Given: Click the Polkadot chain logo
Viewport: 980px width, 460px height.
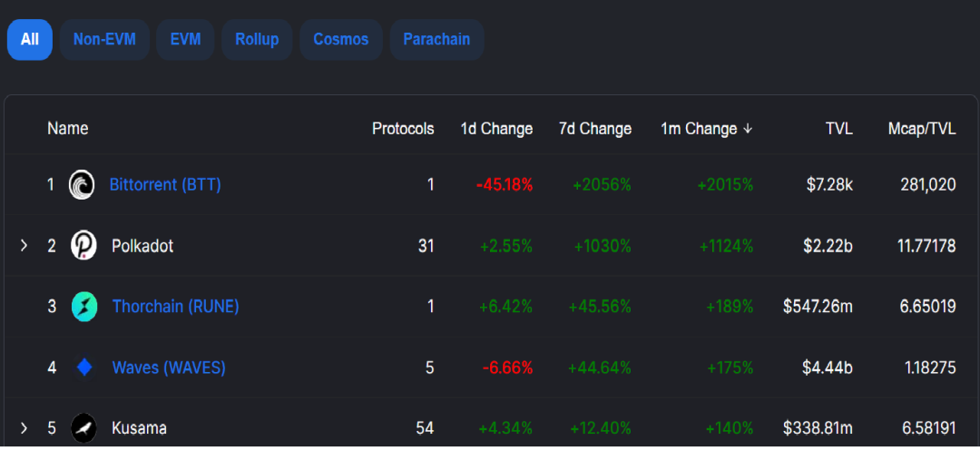Looking at the screenshot, I should click(x=83, y=246).
